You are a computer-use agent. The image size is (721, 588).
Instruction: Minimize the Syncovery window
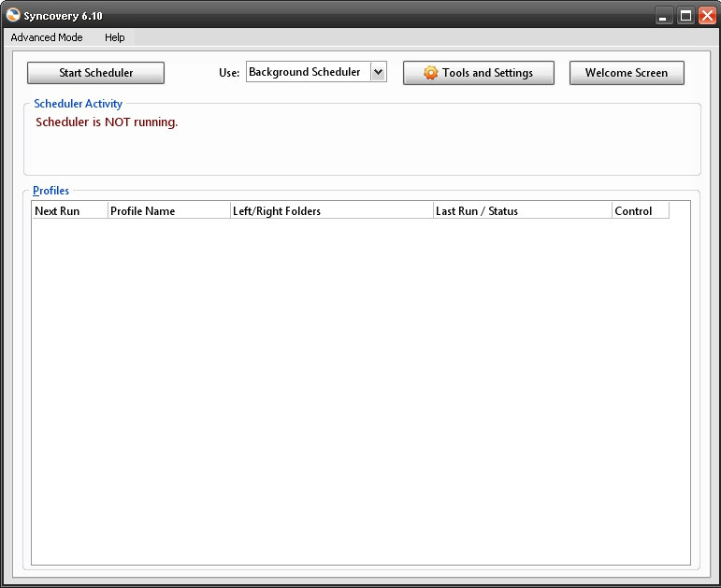click(664, 16)
